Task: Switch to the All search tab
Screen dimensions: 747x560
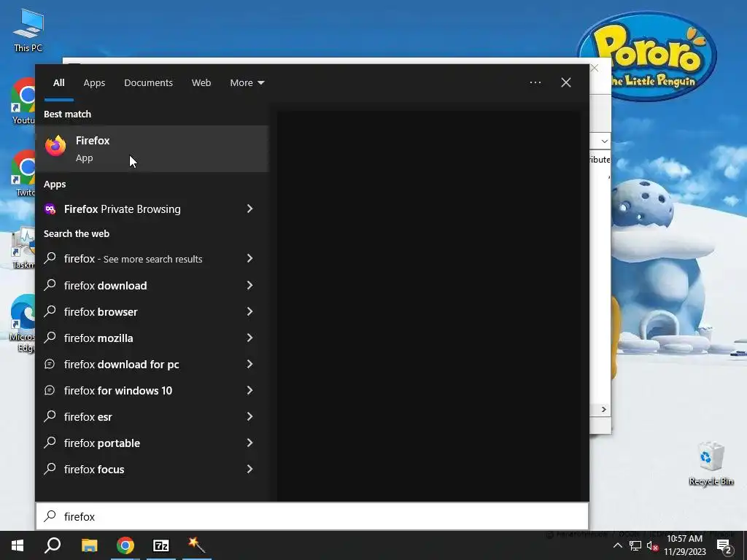Action: click(x=59, y=83)
